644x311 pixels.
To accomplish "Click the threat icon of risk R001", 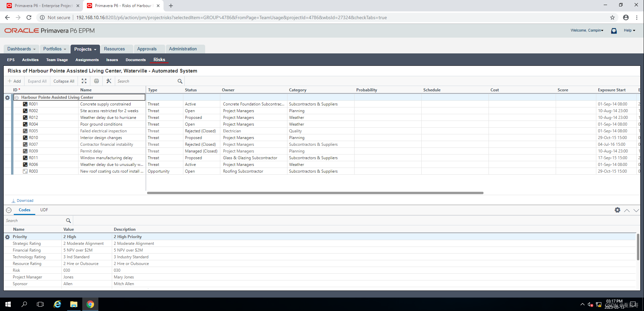I will coord(25,104).
